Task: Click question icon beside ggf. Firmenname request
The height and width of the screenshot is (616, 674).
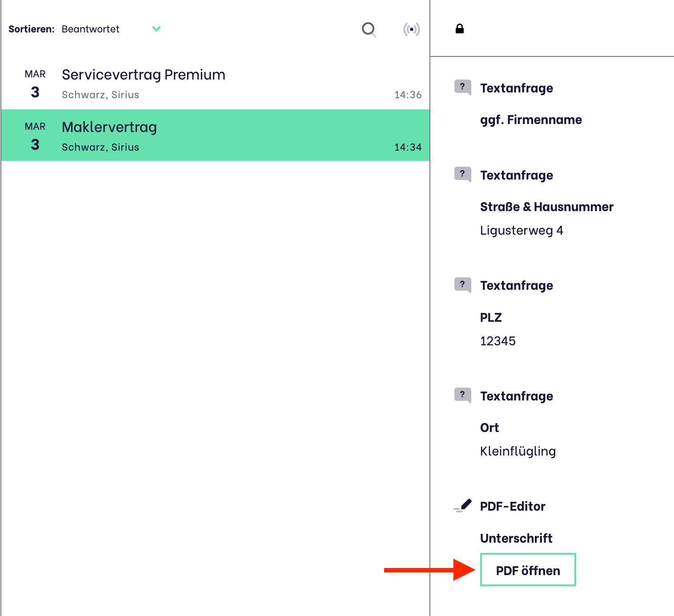Action: click(462, 87)
